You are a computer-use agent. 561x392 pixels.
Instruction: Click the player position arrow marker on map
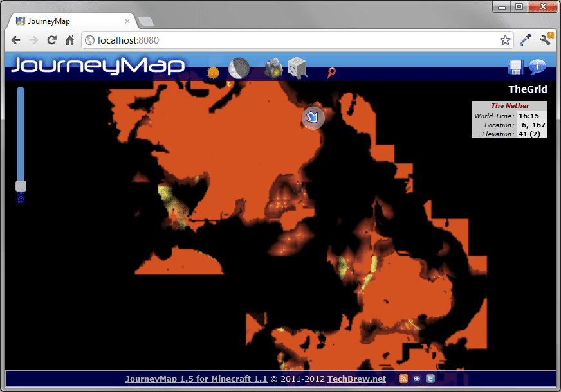coord(313,118)
